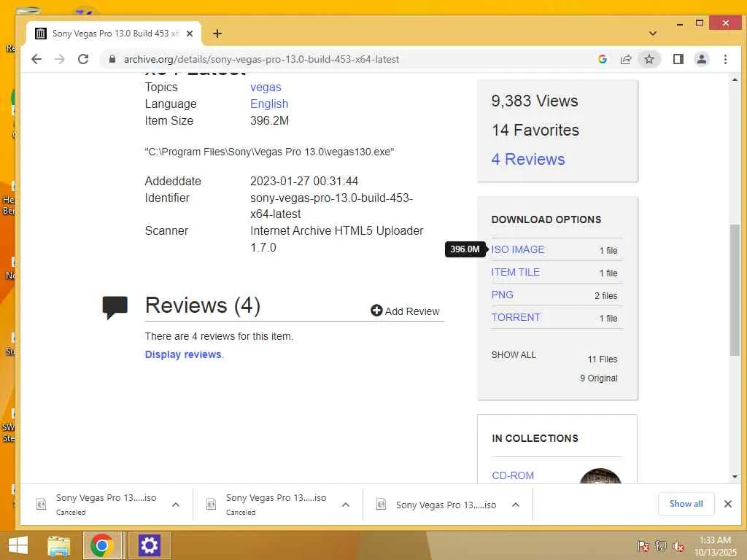Click Add Review button

405,311
